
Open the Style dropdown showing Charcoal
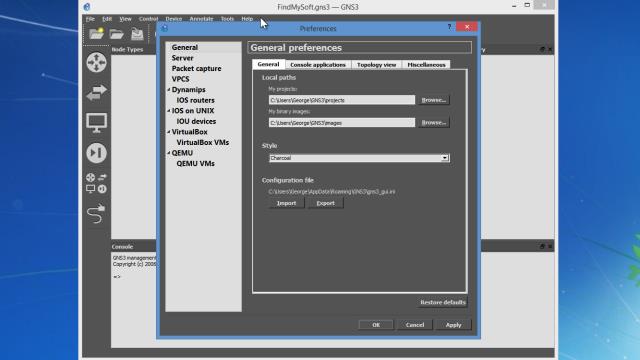[359, 158]
